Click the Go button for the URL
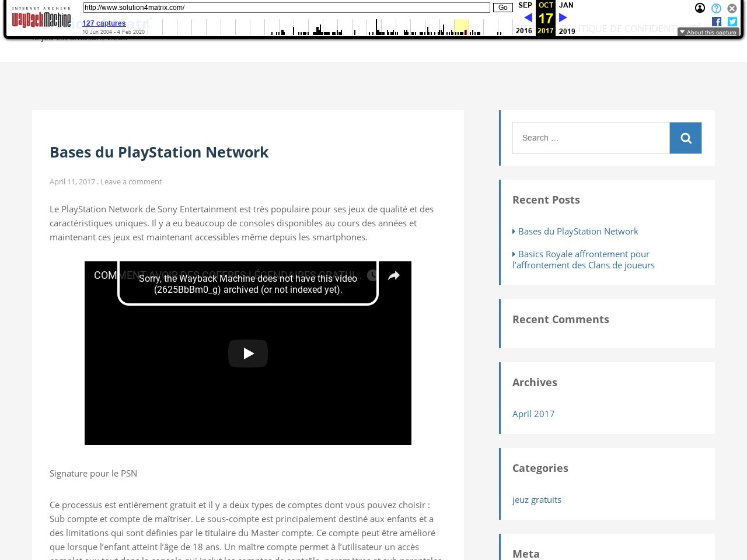 (502, 8)
